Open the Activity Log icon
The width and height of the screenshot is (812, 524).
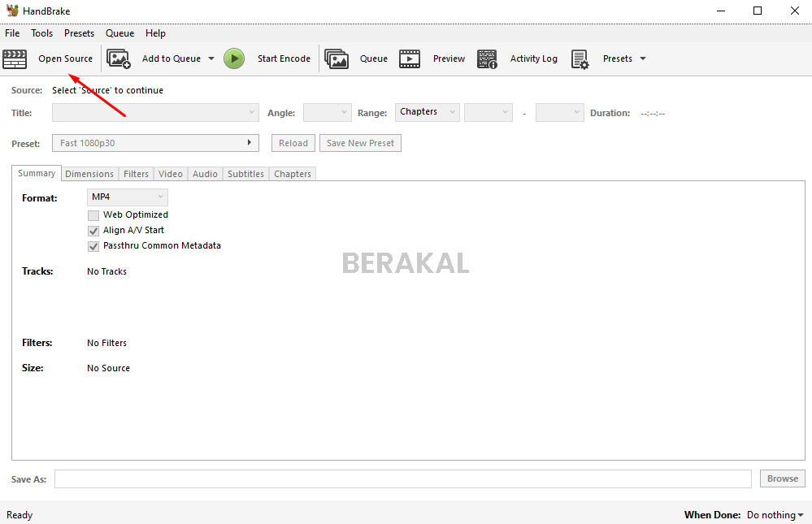pyautogui.click(x=487, y=58)
